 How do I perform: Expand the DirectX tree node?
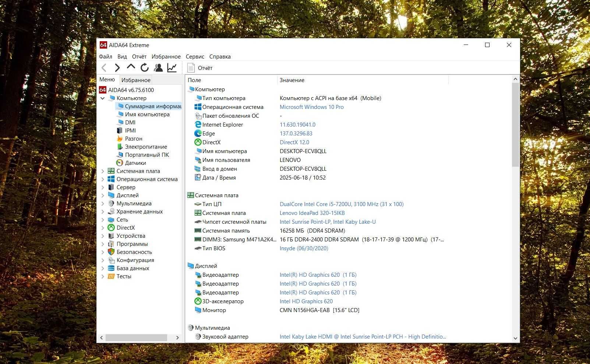click(103, 228)
